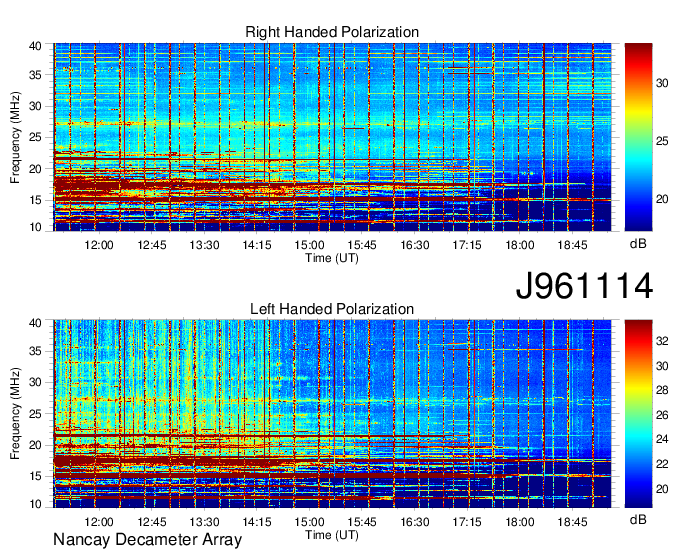Click the 30 MHz tick on left-handed plot
This screenshot has width=680, height=552.
35,382
